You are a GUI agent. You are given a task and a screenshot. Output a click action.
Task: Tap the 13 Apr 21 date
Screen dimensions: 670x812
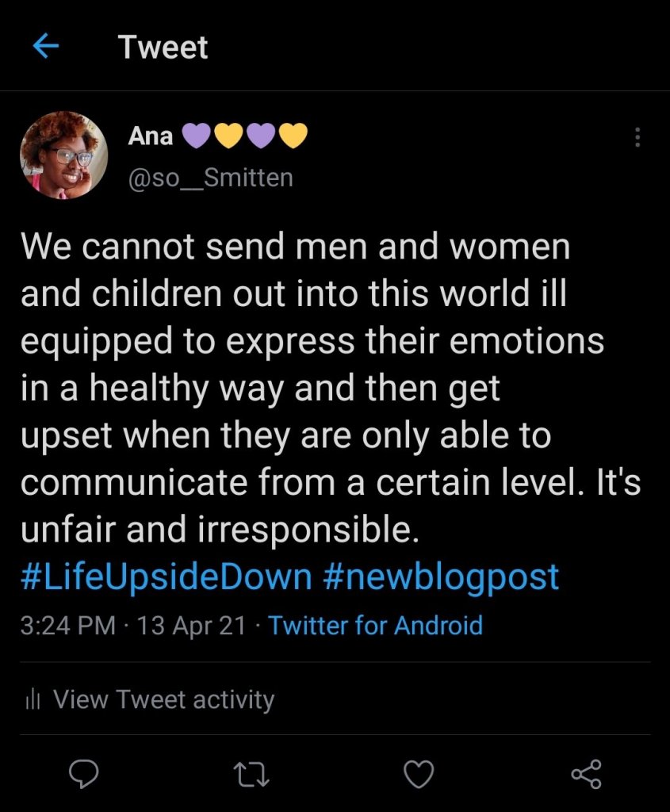(x=191, y=625)
